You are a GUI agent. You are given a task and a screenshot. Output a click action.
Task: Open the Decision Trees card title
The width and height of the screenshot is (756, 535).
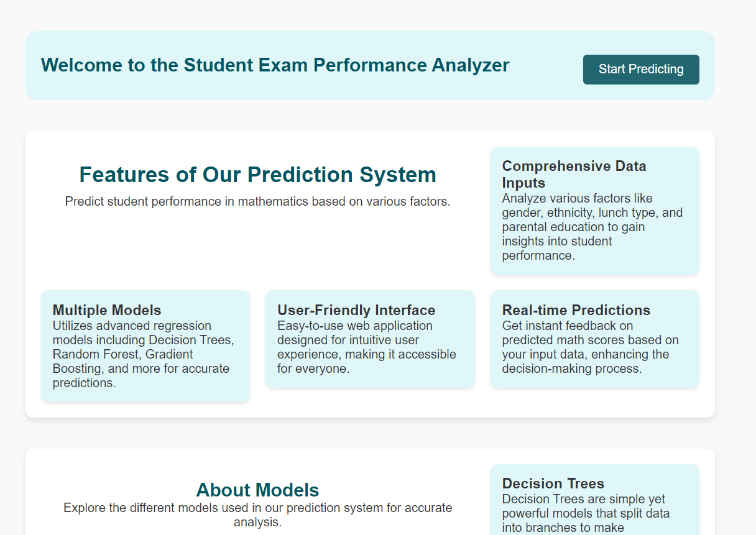click(553, 483)
